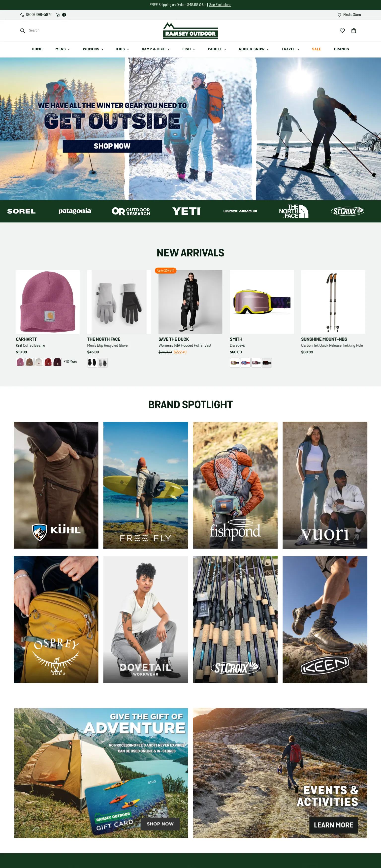Expand the ROCK & SNOW dropdown

click(x=254, y=49)
